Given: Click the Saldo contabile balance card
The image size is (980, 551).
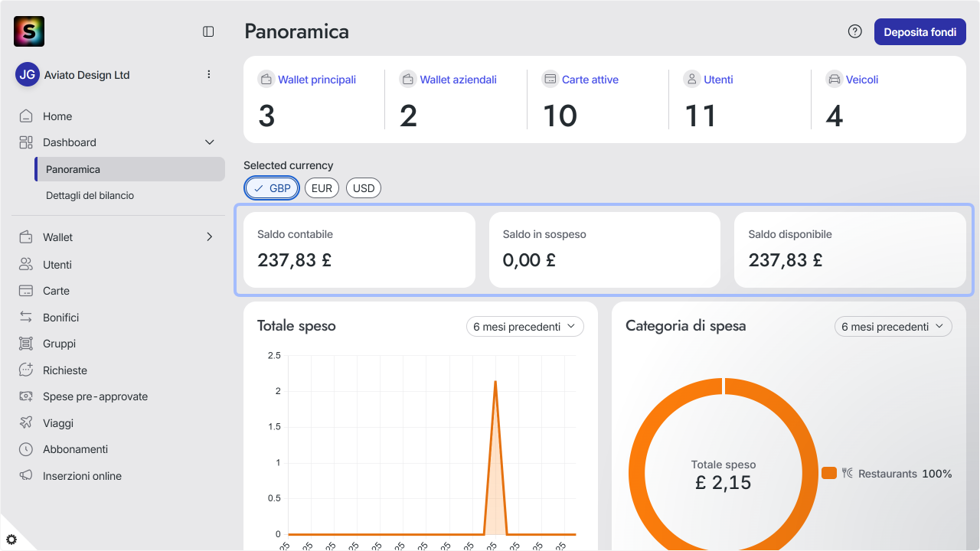Looking at the screenshot, I should (359, 250).
